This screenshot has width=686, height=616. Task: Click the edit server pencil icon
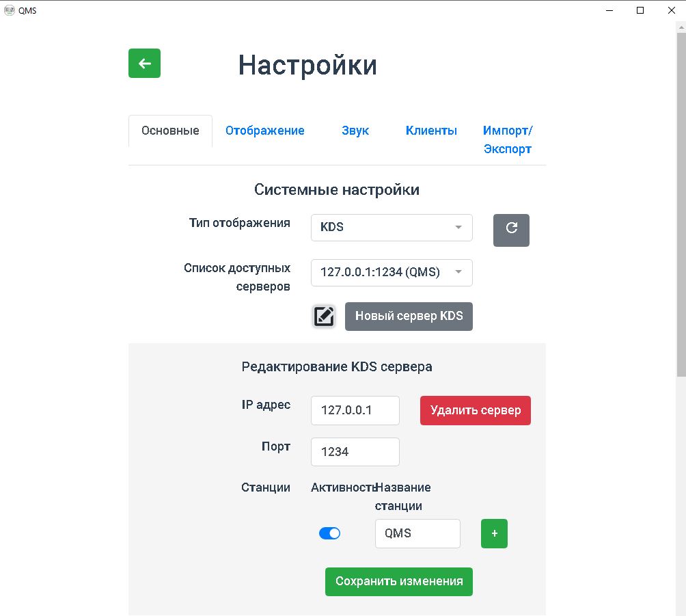click(x=324, y=317)
